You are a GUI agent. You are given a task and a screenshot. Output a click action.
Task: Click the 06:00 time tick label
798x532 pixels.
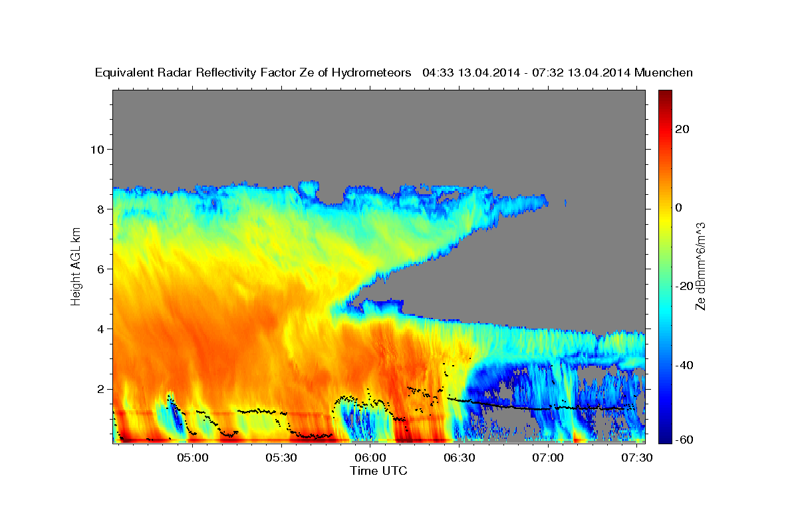coord(370,458)
